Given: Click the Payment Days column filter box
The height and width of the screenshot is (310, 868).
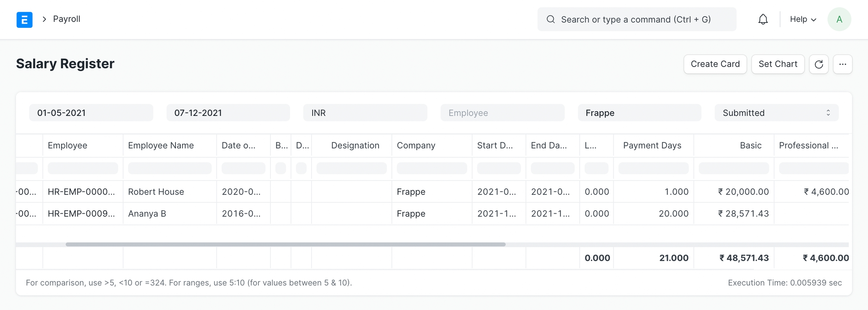Looking at the screenshot, I should point(653,168).
